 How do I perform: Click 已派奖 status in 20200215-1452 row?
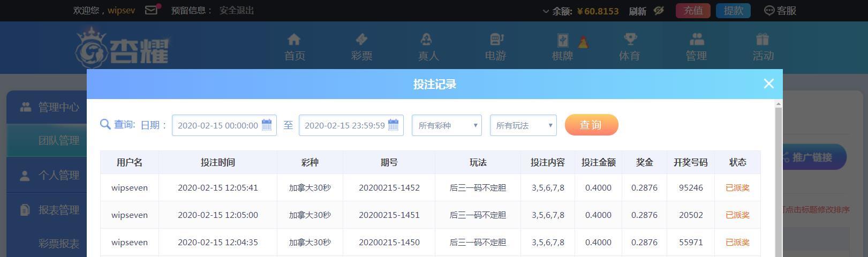point(737,188)
